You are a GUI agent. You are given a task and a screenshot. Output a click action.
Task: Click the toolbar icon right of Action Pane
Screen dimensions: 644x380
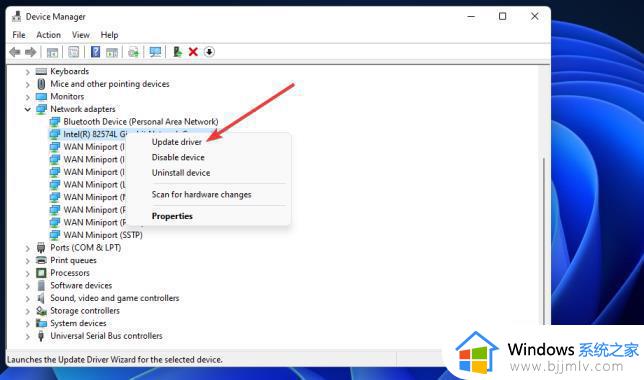tap(133, 52)
